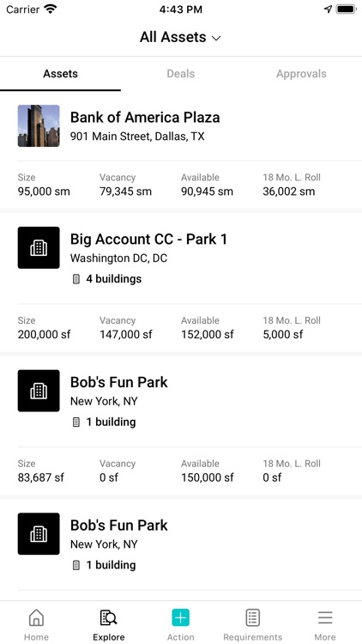This screenshot has width=362, height=644.
Task: Tap first Bob's Fun Park building icon
Action: point(39,391)
